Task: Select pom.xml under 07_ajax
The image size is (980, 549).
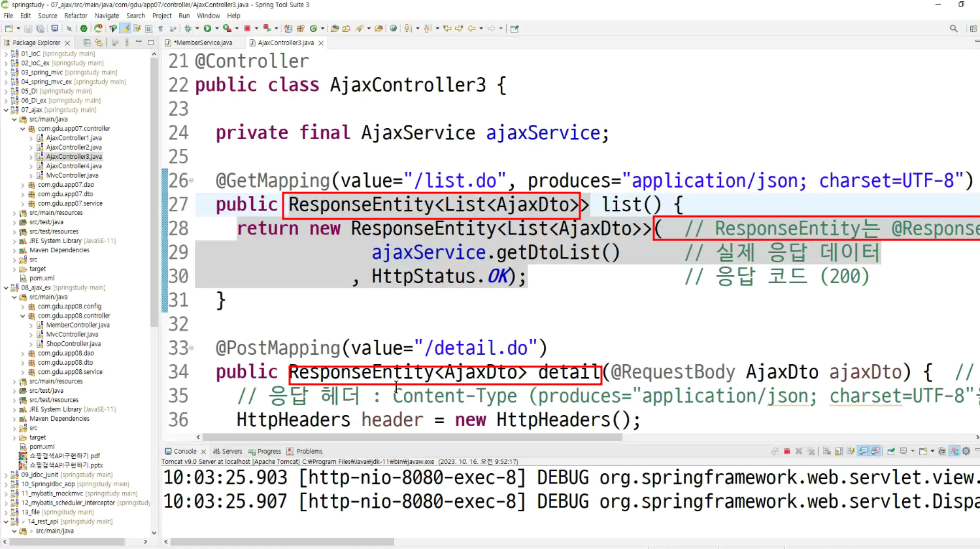Action: point(42,278)
